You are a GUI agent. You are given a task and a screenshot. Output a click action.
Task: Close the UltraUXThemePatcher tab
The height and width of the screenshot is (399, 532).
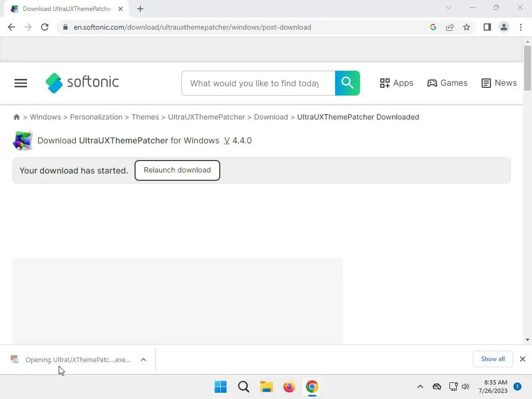pyautogui.click(x=121, y=9)
